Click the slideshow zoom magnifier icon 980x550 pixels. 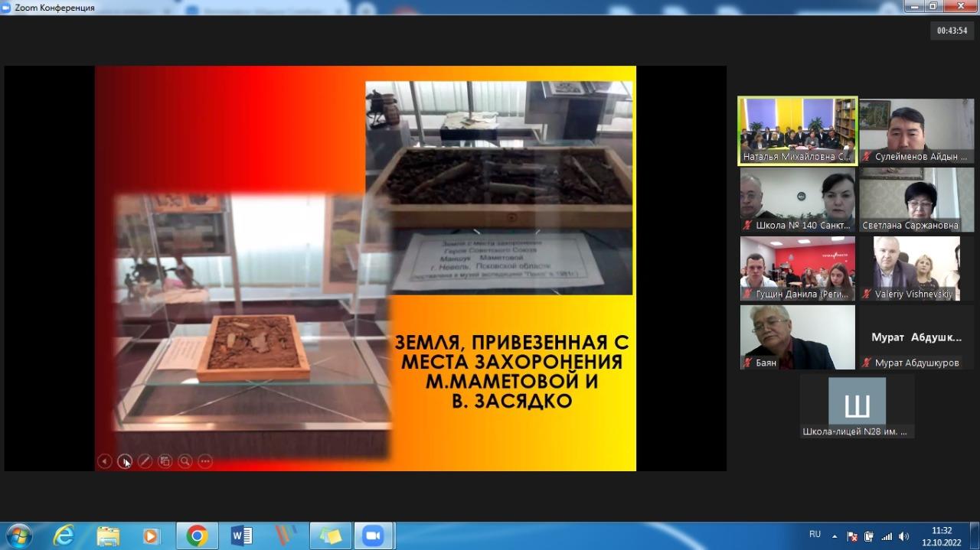pos(185,461)
